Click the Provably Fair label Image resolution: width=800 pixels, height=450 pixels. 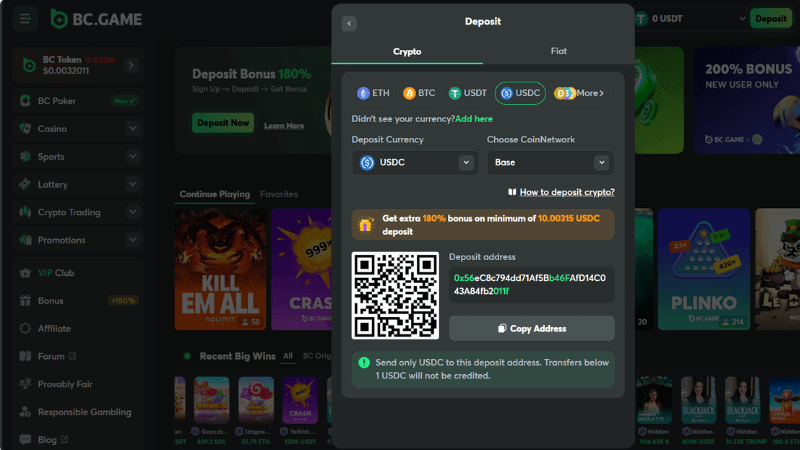point(65,384)
